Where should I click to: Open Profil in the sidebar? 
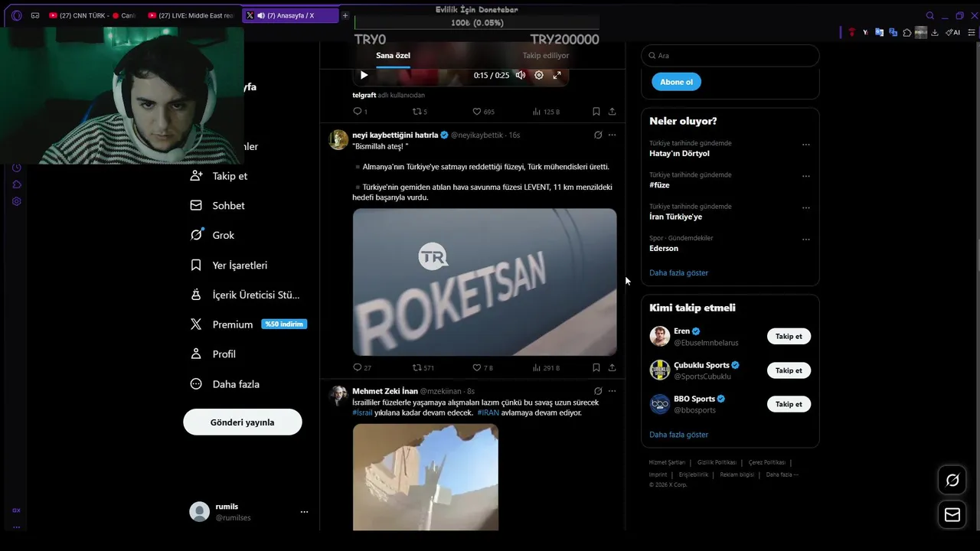(x=214, y=354)
